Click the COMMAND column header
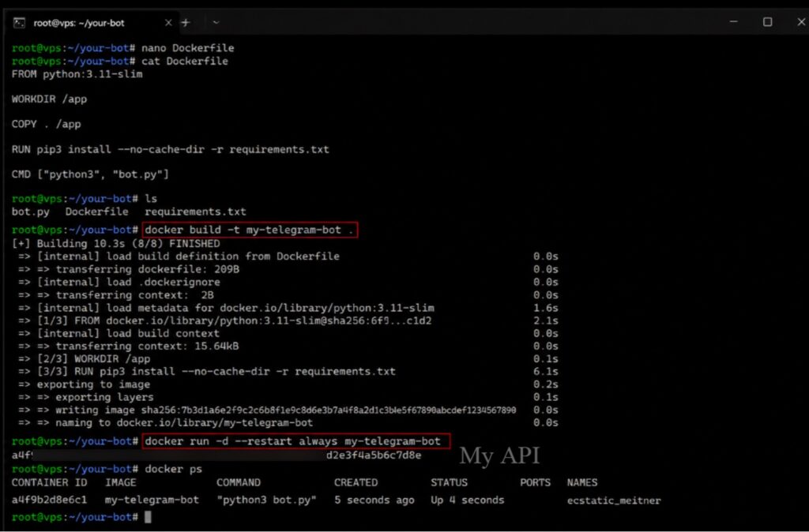809x532 pixels. click(239, 482)
